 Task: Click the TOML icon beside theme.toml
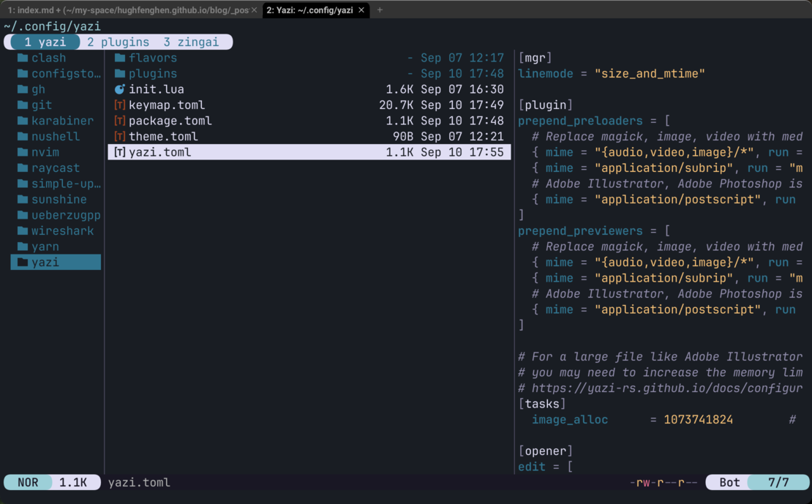120,136
